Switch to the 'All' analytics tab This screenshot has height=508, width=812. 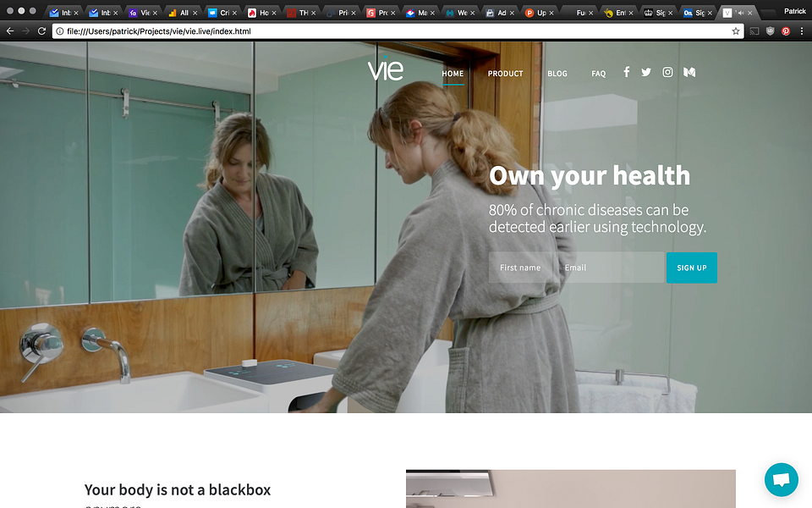180,13
